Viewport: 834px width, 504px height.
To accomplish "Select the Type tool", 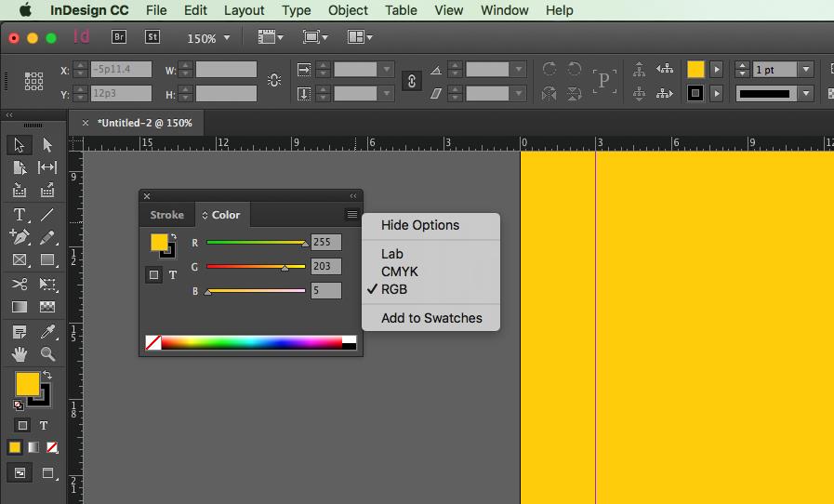I will tap(20, 215).
